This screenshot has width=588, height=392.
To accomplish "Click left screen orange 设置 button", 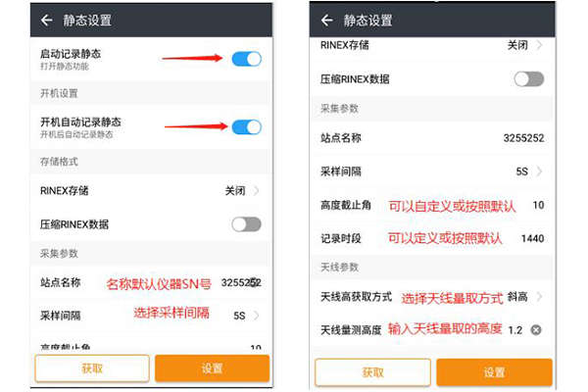I will point(213,368).
